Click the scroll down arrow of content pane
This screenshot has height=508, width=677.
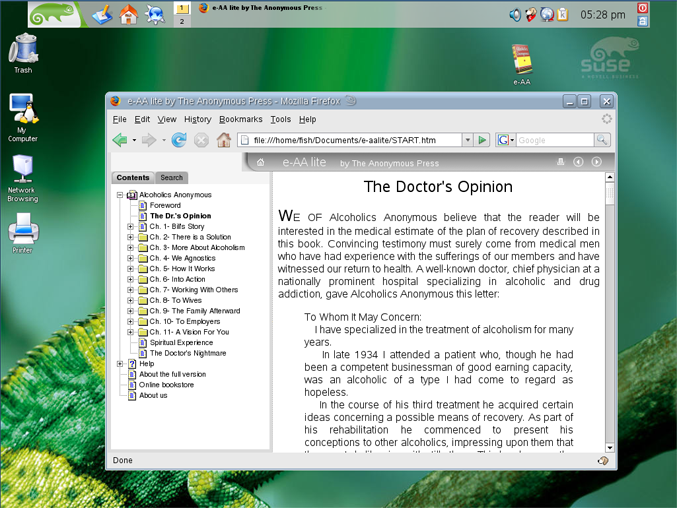tap(610, 448)
